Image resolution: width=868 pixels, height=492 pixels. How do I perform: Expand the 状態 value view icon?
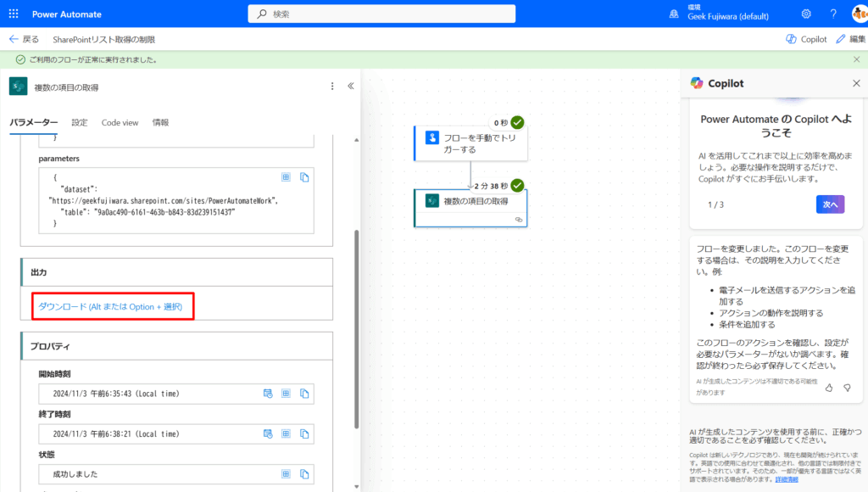pyautogui.click(x=286, y=474)
